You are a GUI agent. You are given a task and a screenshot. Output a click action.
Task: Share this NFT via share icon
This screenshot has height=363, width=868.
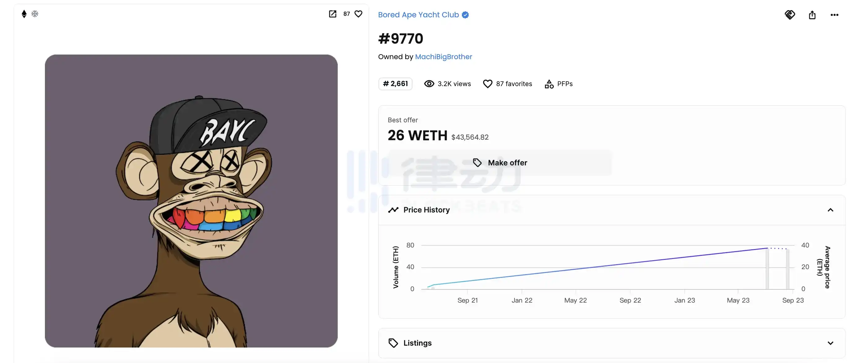tap(812, 15)
